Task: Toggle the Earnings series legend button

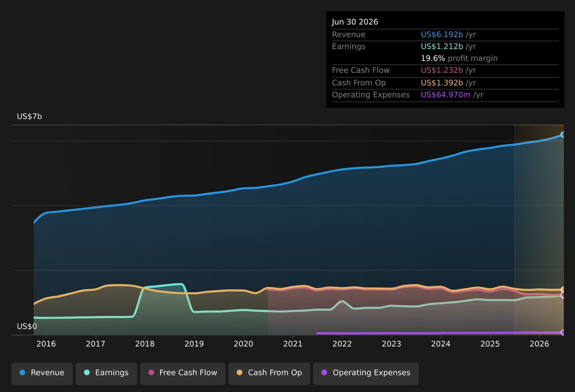Action: tap(106, 374)
